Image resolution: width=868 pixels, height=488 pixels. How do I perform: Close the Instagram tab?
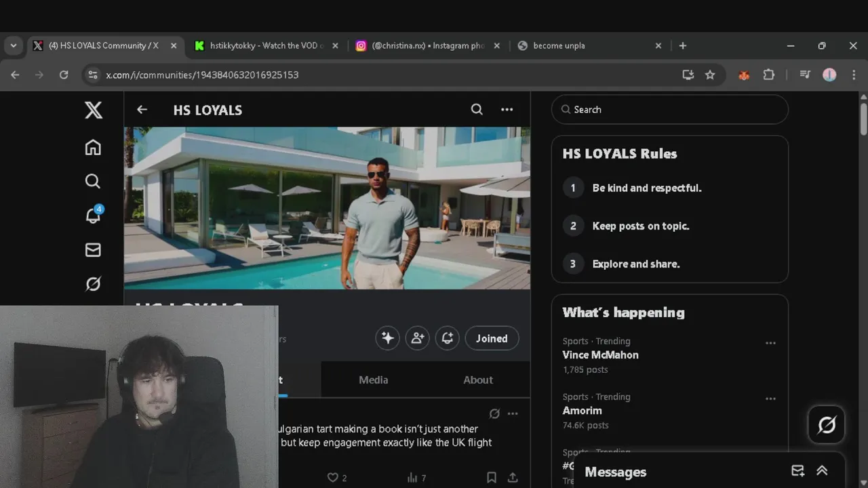click(x=496, y=46)
